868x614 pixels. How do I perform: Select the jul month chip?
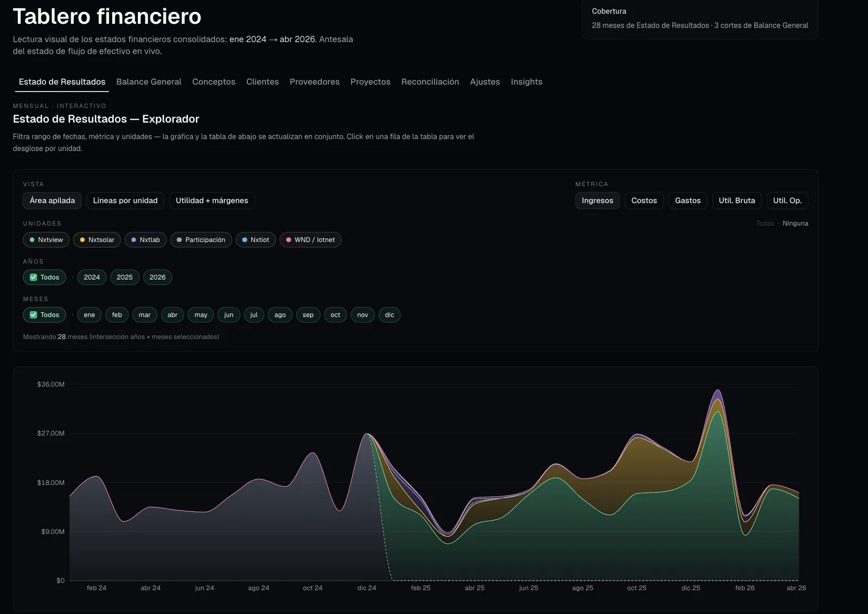pyautogui.click(x=254, y=315)
